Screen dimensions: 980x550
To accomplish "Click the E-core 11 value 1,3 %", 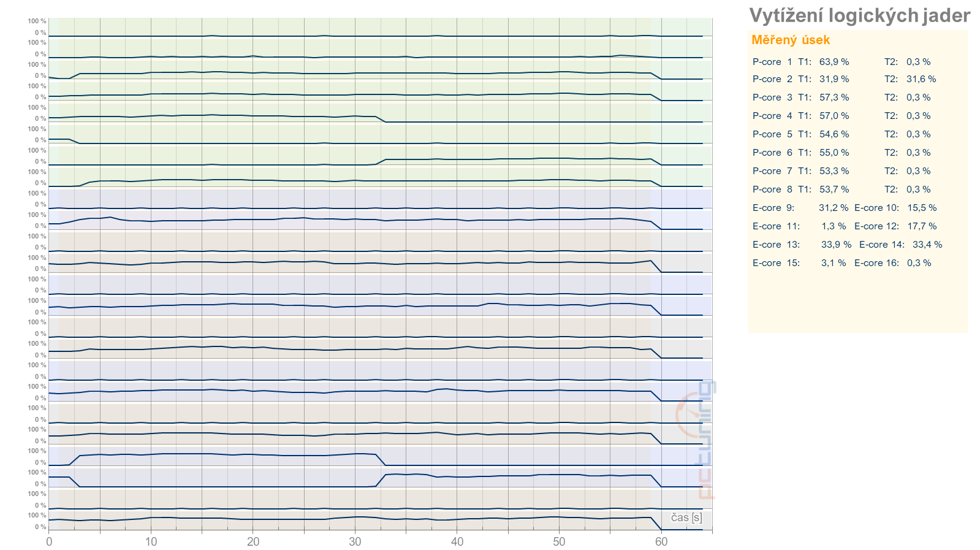I will click(x=834, y=226).
